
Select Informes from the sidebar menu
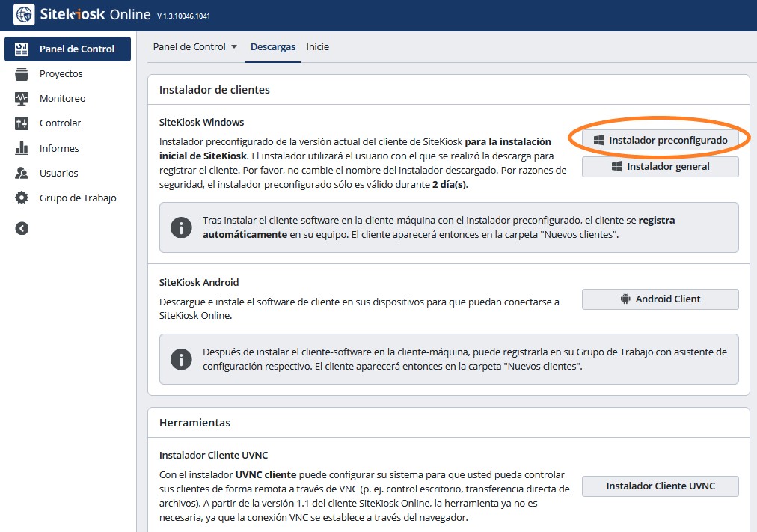59,148
